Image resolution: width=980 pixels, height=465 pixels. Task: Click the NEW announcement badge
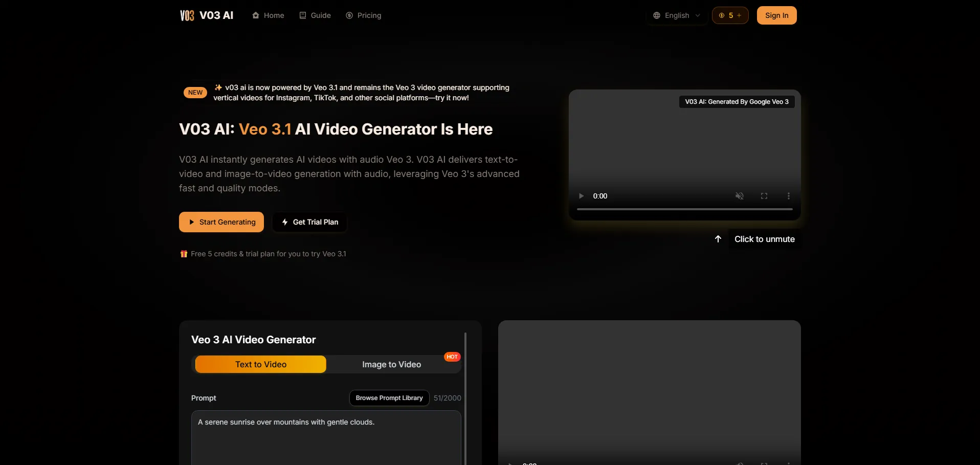click(195, 93)
